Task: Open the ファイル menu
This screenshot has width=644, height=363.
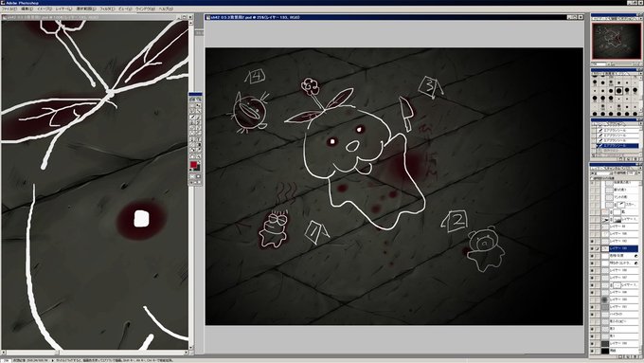Action: pos(9,9)
